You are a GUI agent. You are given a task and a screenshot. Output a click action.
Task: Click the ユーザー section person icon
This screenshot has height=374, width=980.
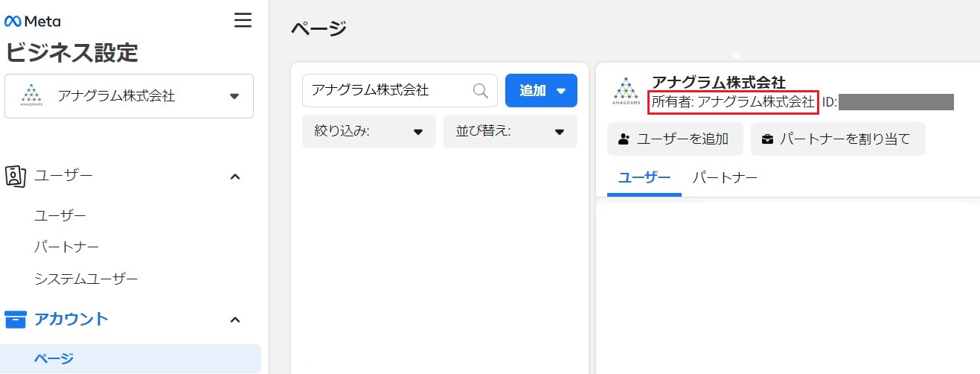(16, 176)
